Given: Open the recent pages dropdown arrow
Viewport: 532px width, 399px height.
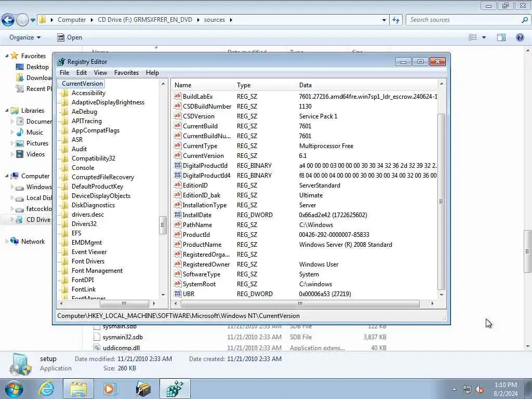Looking at the screenshot, I should [33, 20].
